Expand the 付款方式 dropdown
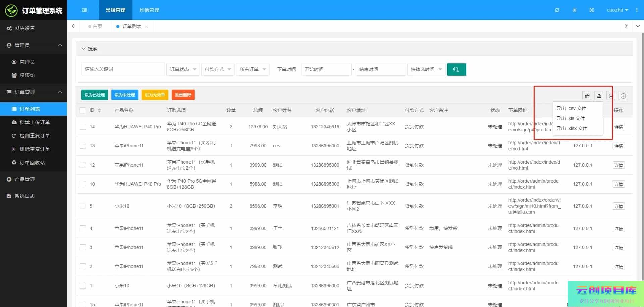The image size is (644, 307). [x=218, y=69]
